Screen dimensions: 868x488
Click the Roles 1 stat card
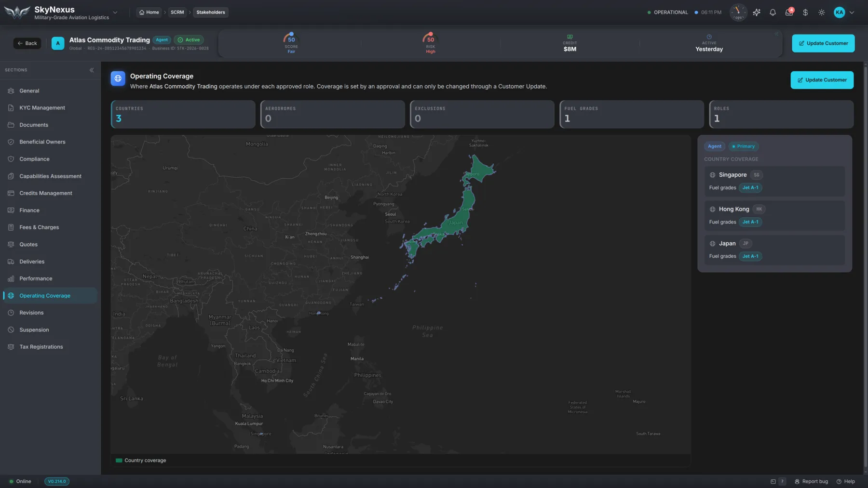tap(781, 114)
